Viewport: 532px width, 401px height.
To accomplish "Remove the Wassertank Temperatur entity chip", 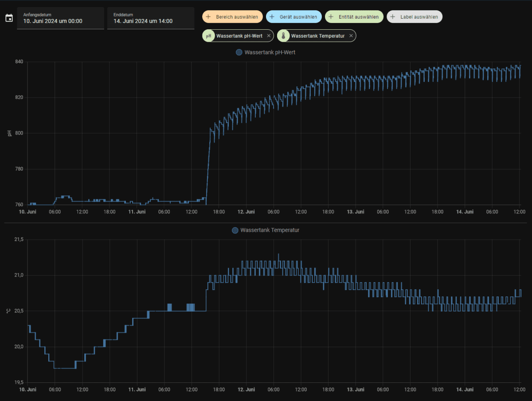I will [x=351, y=36].
